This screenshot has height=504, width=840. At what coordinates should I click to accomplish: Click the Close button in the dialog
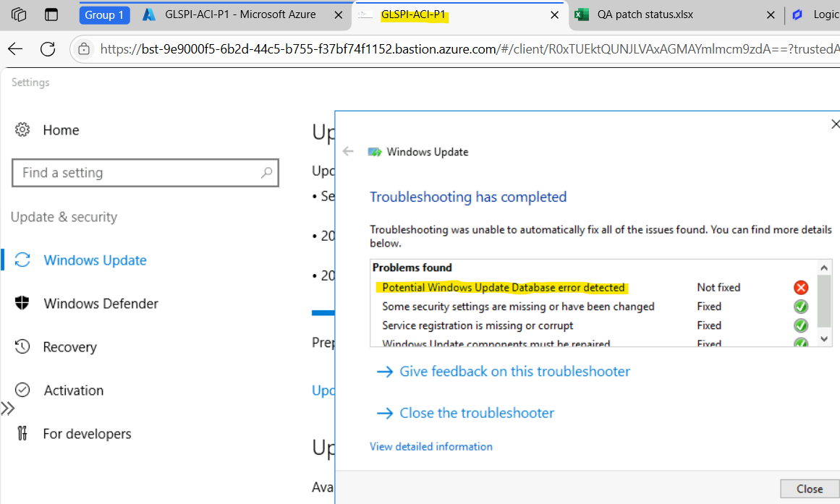point(810,489)
